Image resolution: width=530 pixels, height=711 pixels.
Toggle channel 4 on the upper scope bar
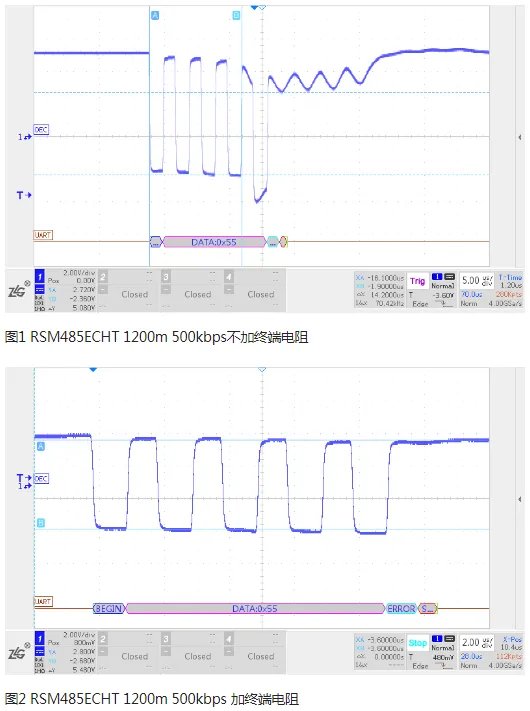click(x=229, y=277)
